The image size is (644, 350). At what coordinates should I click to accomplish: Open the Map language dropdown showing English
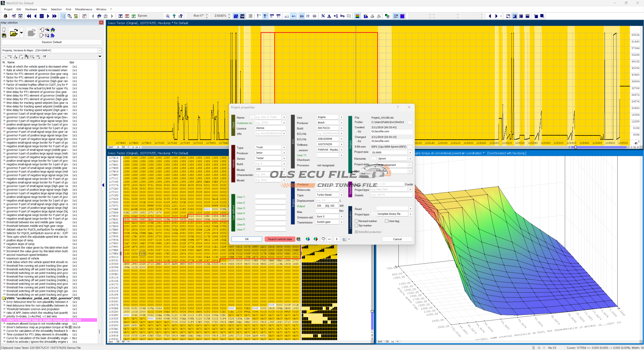point(410,171)
